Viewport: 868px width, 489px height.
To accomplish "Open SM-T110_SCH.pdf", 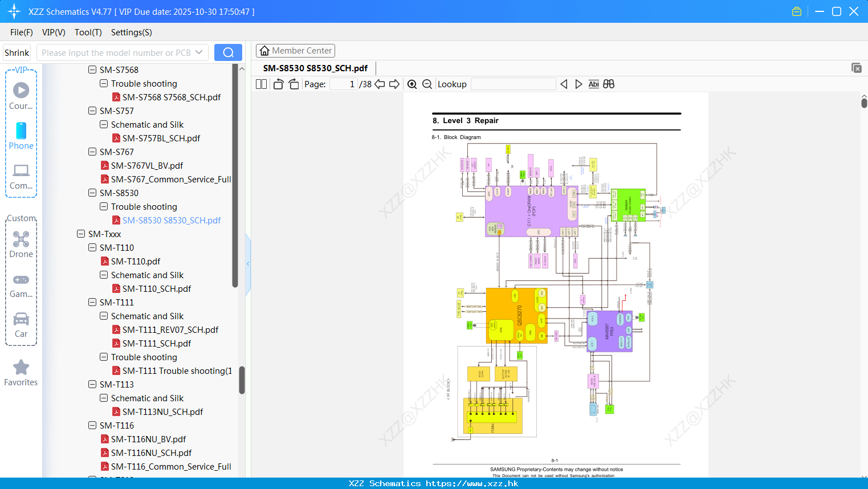I will tap(151, 289).
